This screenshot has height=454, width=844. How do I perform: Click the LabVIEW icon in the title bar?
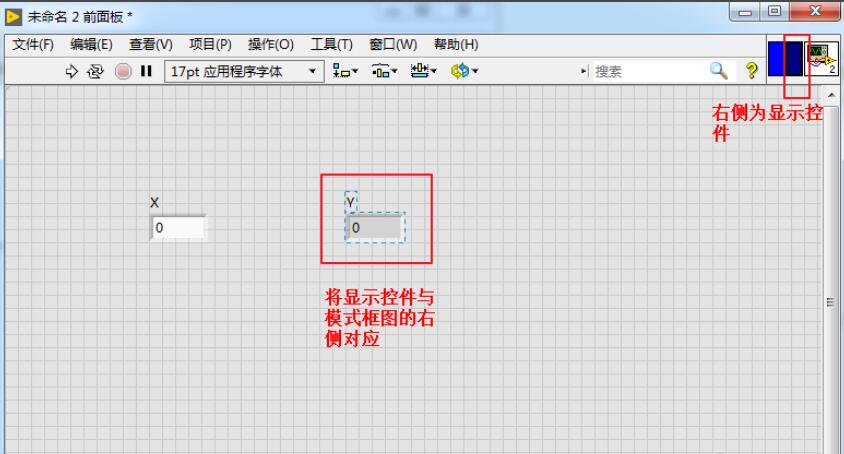coord(13,17)
